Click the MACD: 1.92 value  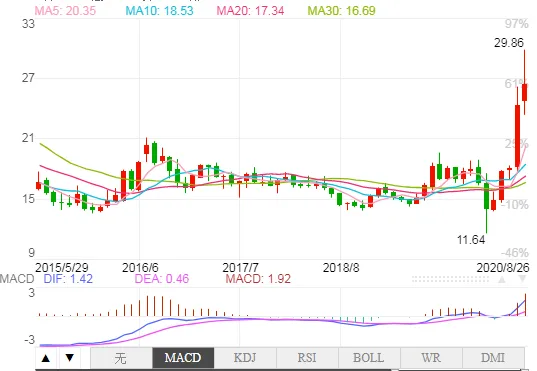tap(258, 279)
